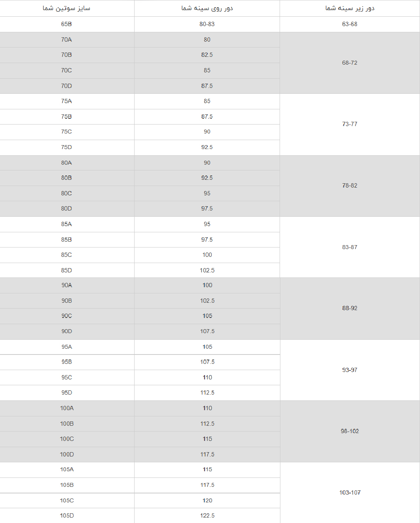Select the 63-68 underbust range cell
Image resolution: width=420 pixels, height=523 pixels.
click(350, 24)
